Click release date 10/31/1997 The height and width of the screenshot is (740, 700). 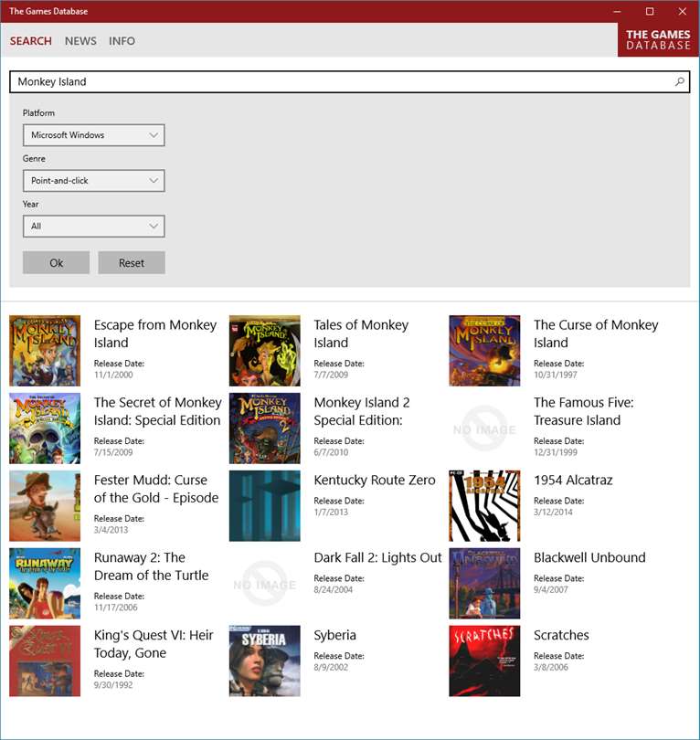point(555,375)
